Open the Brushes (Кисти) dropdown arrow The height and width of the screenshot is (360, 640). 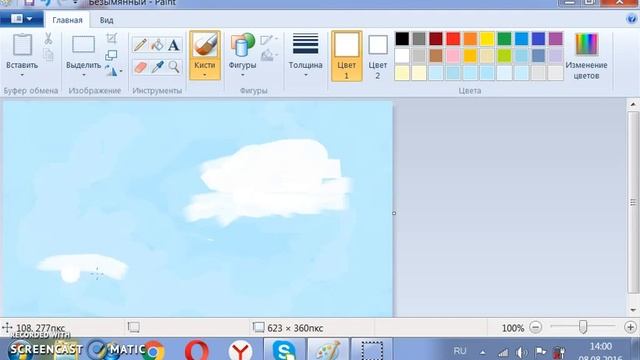coord(204,75)
